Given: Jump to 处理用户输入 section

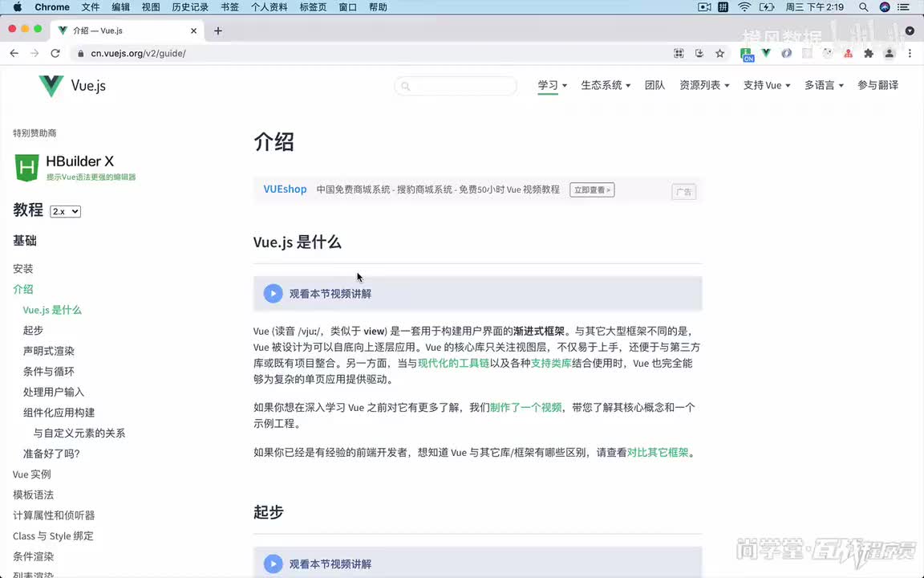Looking at the screenshot, I should coord(54,393).
